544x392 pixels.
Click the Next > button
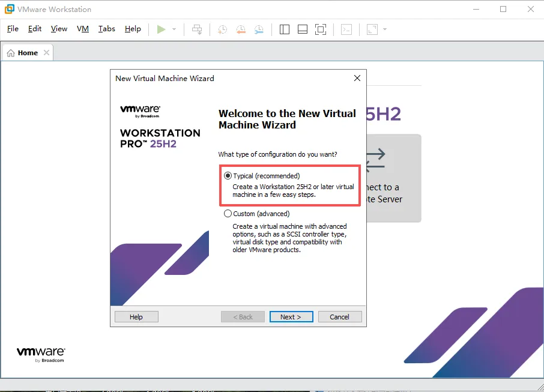point(291,317)
